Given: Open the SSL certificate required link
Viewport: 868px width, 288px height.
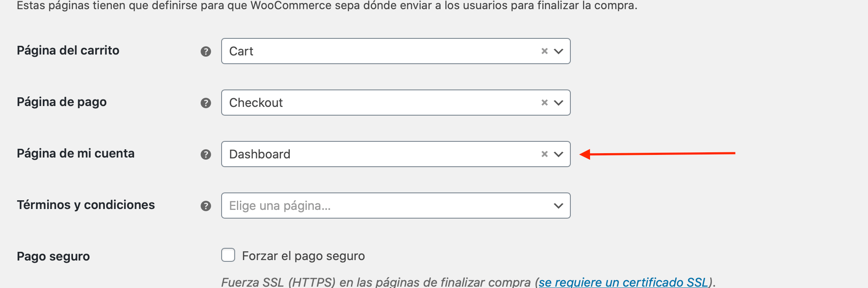Looking at the screenshot, I should [x=623, y=282].
